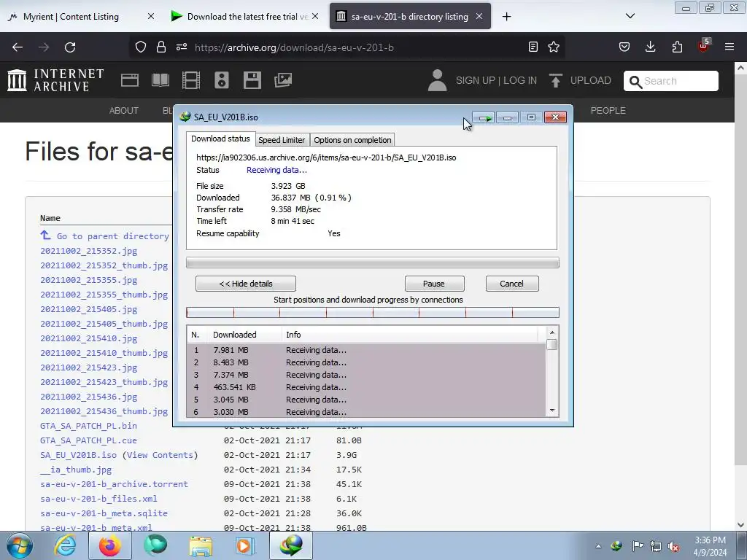Open sa-eu-v-201-b_archive.torrent link
The height and width of the screenshot is (560, 747).
(114, 484)
